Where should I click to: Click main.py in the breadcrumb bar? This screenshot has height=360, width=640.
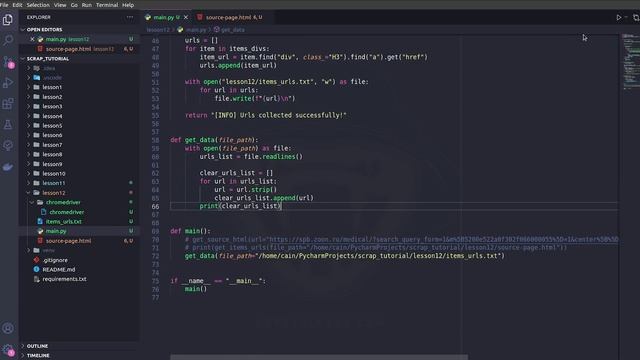(196, 30)
